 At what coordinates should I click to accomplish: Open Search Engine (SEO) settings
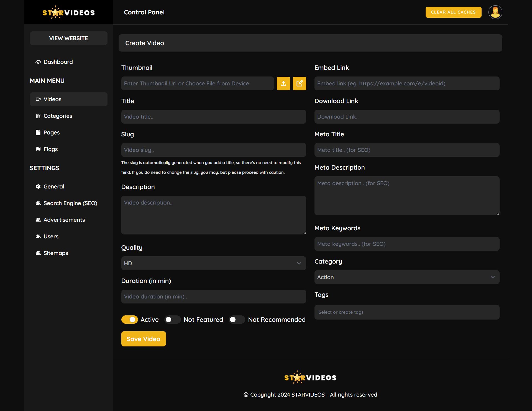pos(70,203)
